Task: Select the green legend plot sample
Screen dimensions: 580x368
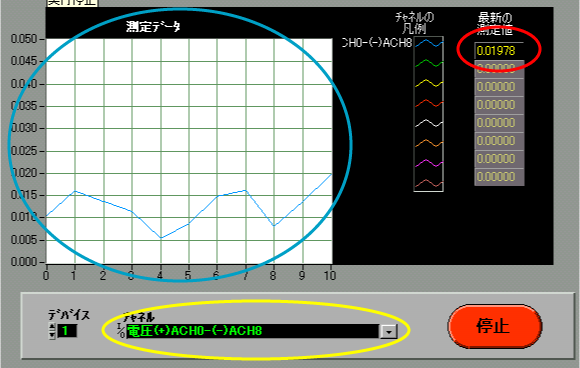Action: point(428,63)
